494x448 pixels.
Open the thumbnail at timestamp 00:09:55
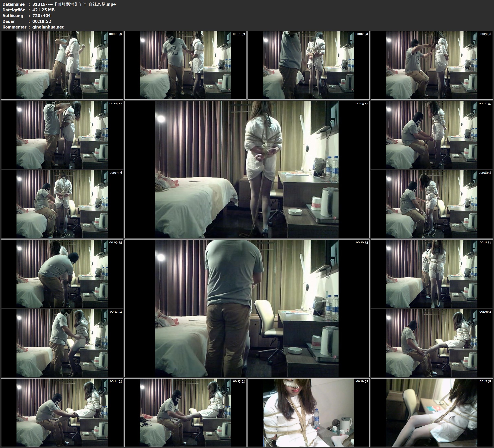(62, 273)
